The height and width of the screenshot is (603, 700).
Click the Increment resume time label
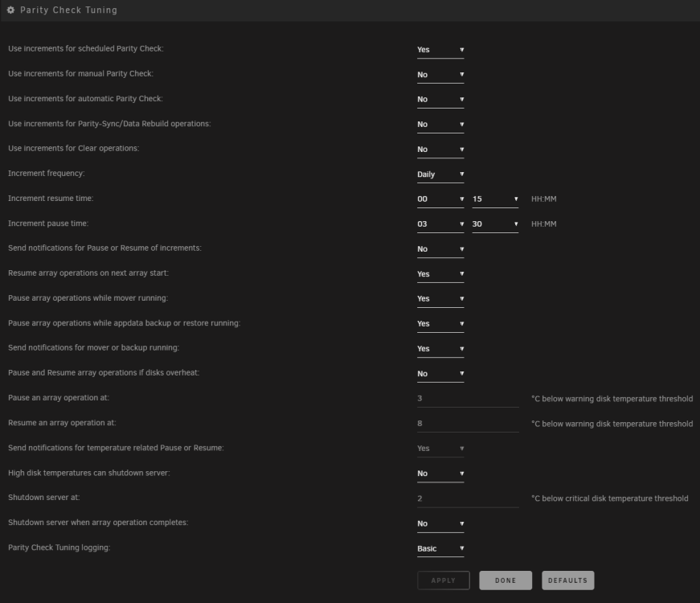pyautogui.click(x=51, y=199)
